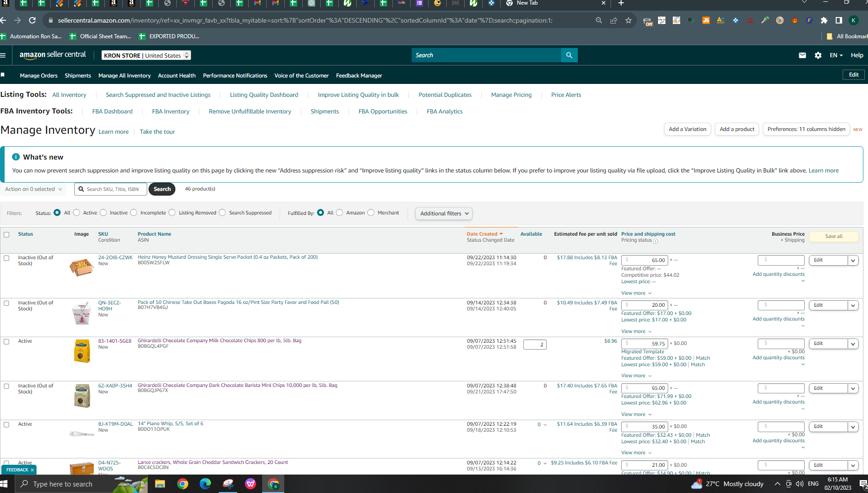This screenshot has width=868, height=493.
Task: Open the settings gear icon
Action: 818,55
